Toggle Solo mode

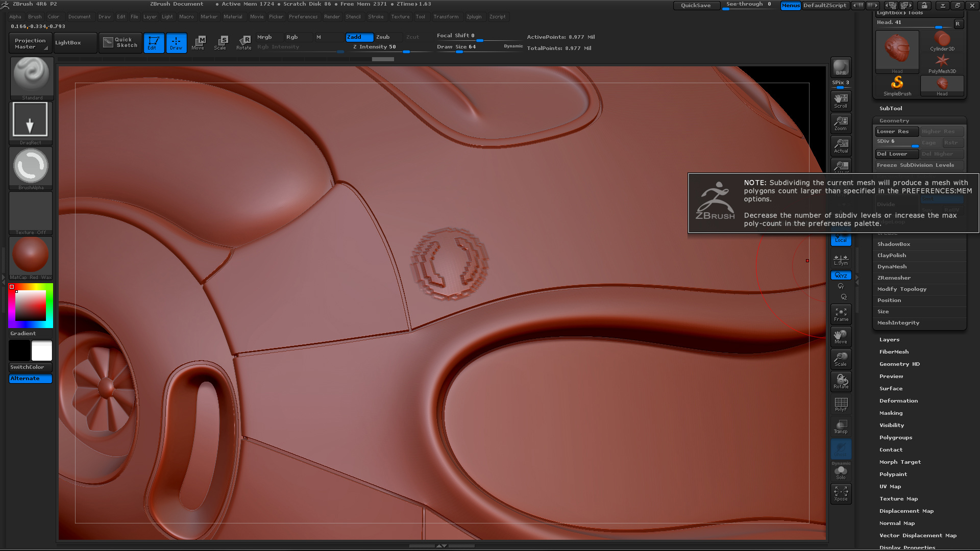[841, 472]
